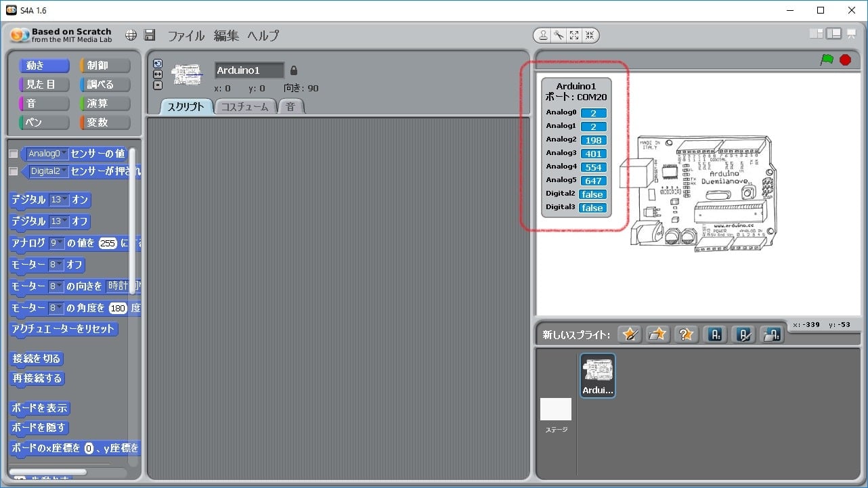Select the grow sprite tool
The width and height of the screenshot is (868, 488).
click(574, 36)
